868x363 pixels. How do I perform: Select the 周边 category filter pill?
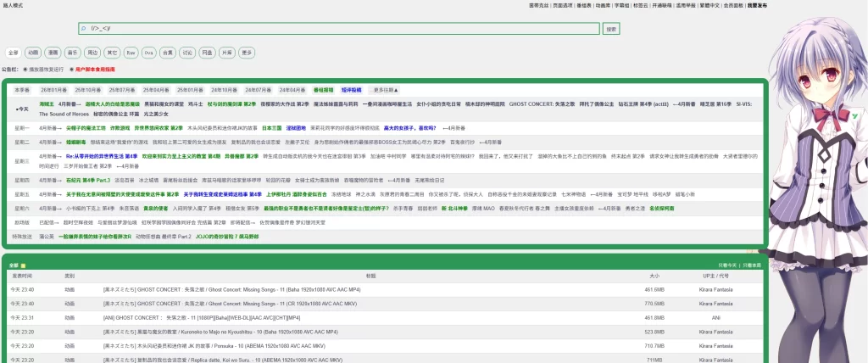pyautogui.click(x=92, y=53)
